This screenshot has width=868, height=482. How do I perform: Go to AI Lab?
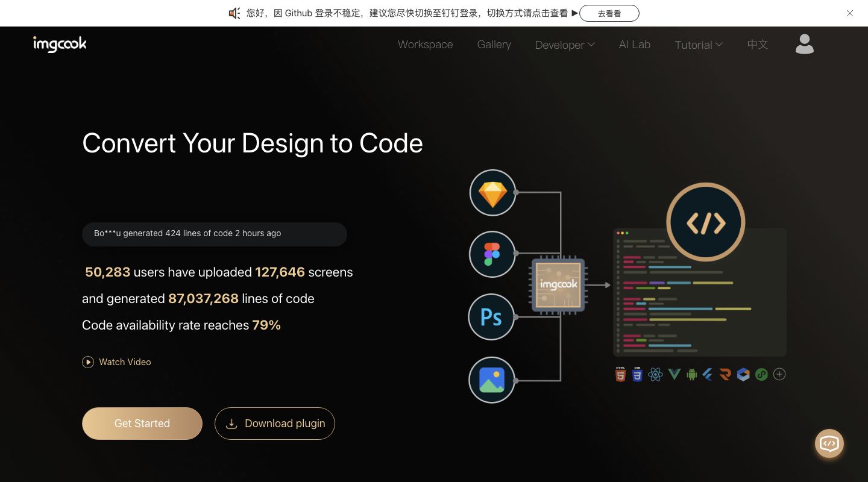pyautogui.click(x=635, y=45)
